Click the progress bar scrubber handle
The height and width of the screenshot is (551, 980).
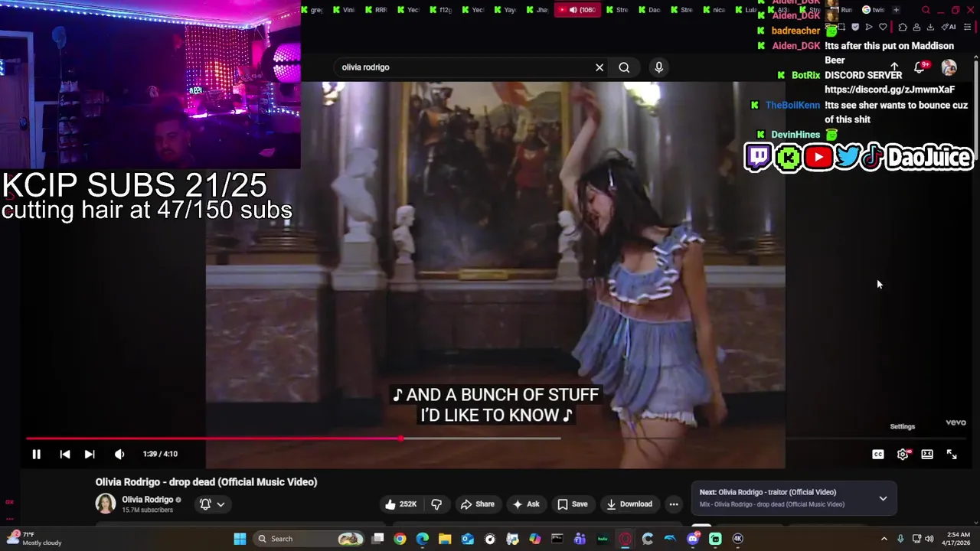click(401, 439)
